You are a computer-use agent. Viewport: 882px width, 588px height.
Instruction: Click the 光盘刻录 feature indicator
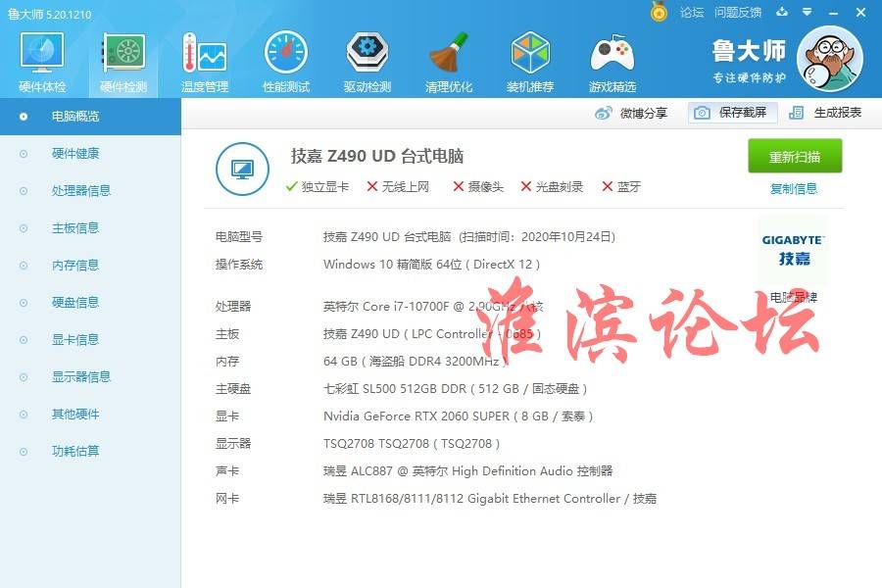(552, 186)
